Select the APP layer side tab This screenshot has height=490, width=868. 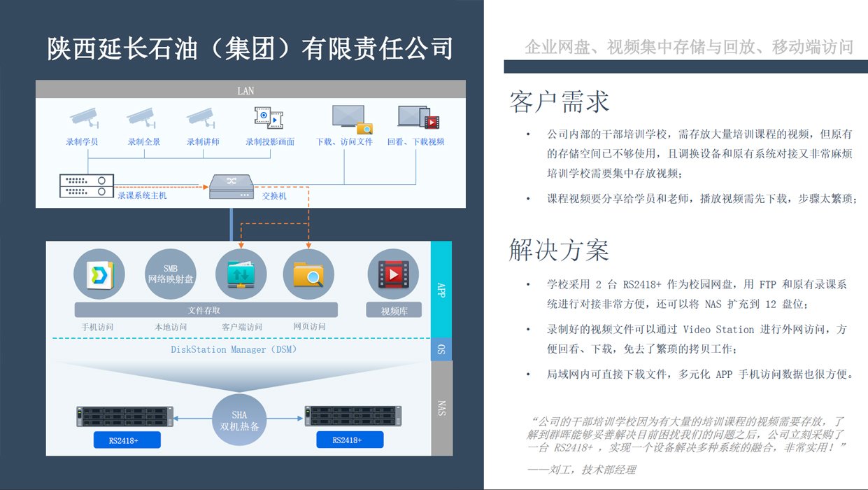(441, 290)
